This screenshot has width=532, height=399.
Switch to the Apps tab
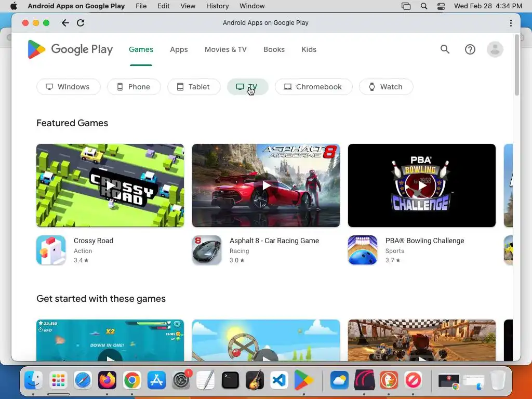click(x=179, y=49)
